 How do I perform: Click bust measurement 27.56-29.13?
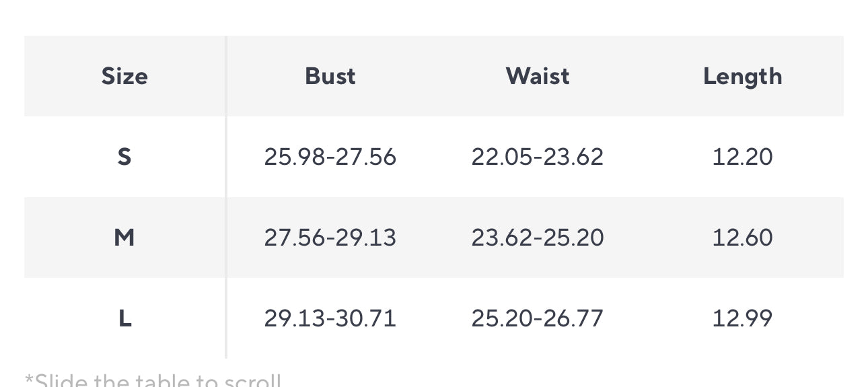(330, 238)
